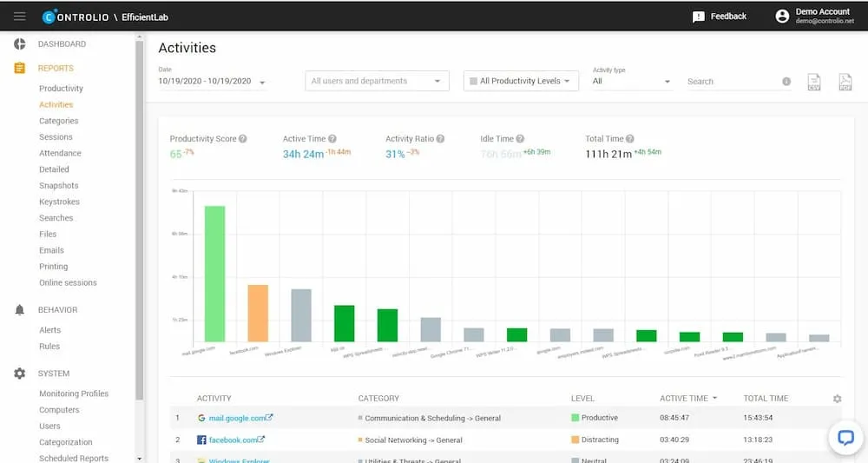Open the Feedback speech bubble icon
Screen dimensions: 868x463
coord(699,17)
